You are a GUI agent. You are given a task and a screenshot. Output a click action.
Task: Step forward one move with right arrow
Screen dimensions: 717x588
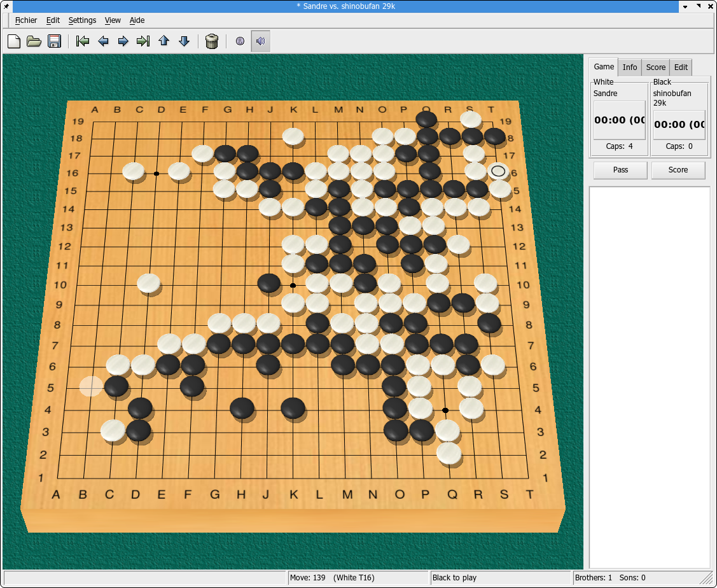click(123, 41)
